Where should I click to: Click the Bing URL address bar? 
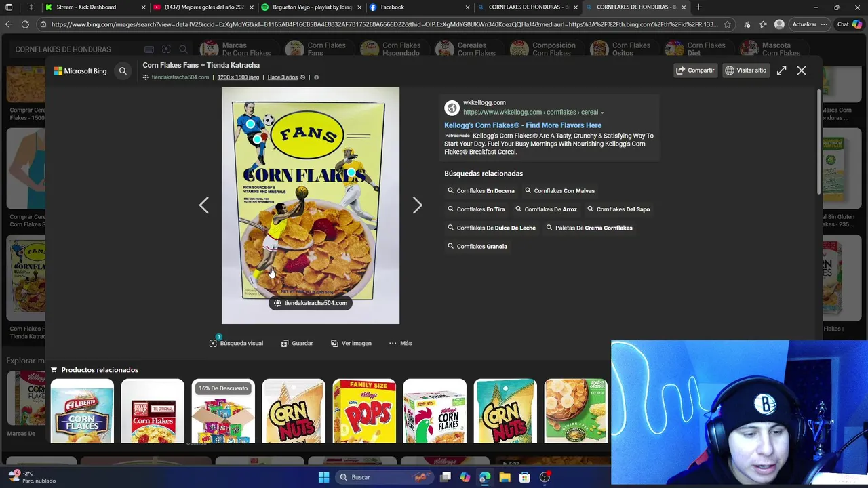[383, 24]
